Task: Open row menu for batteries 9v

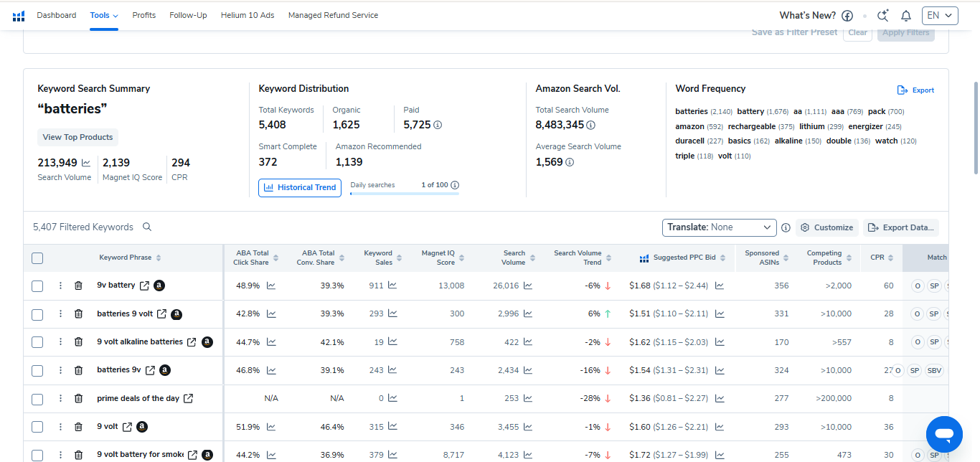Action: tap(60, 370)
